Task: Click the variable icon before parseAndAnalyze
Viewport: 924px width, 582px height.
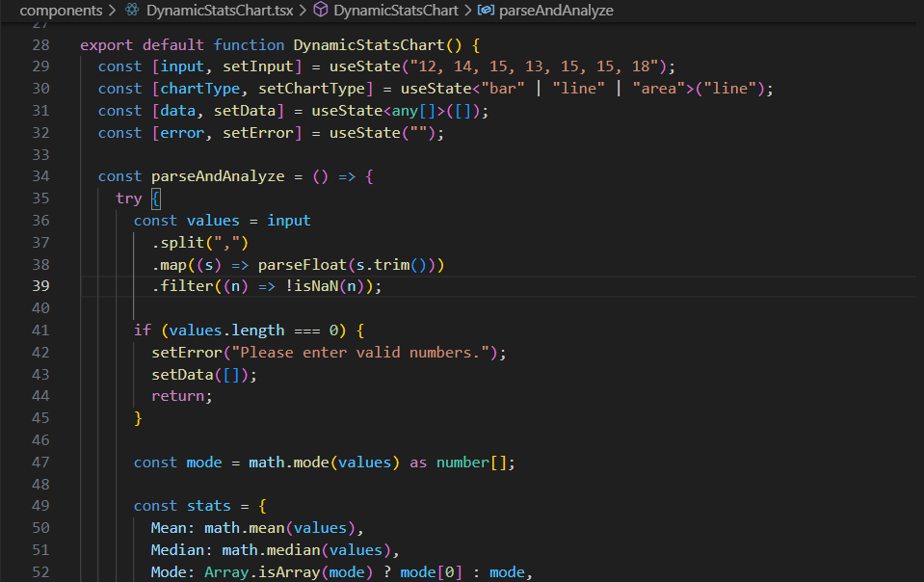Action: click(x=486, y=10)
